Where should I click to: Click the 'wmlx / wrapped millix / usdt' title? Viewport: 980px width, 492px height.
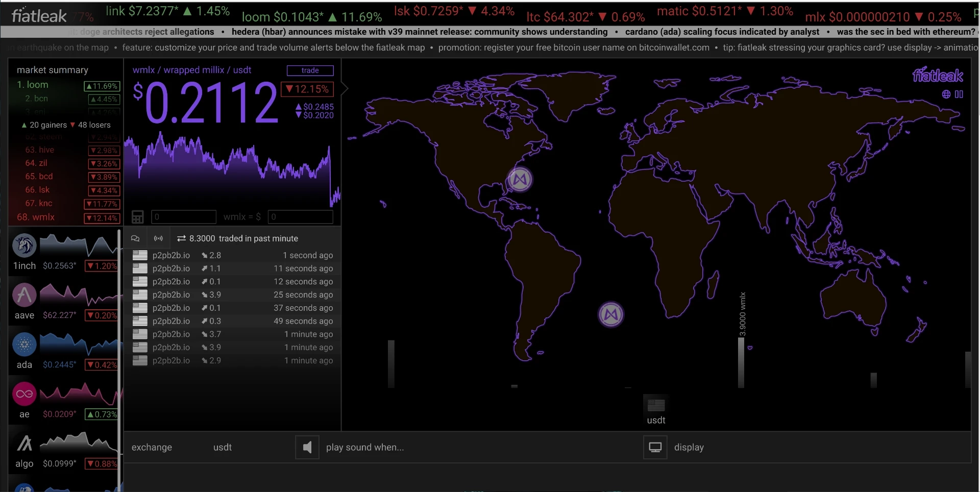(192, 70)
